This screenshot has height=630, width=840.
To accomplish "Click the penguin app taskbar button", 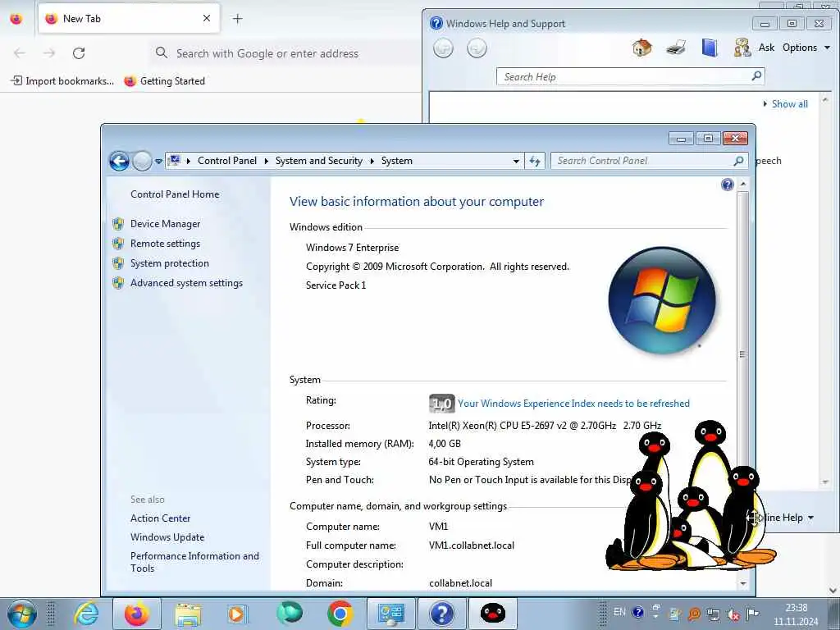I will [x=493, y=614].
